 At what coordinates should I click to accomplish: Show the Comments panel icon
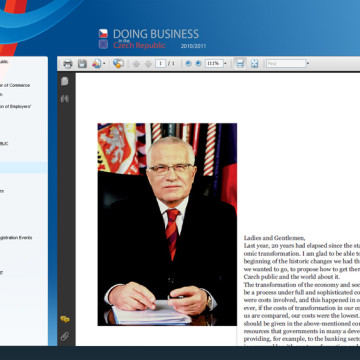(65, 319)
